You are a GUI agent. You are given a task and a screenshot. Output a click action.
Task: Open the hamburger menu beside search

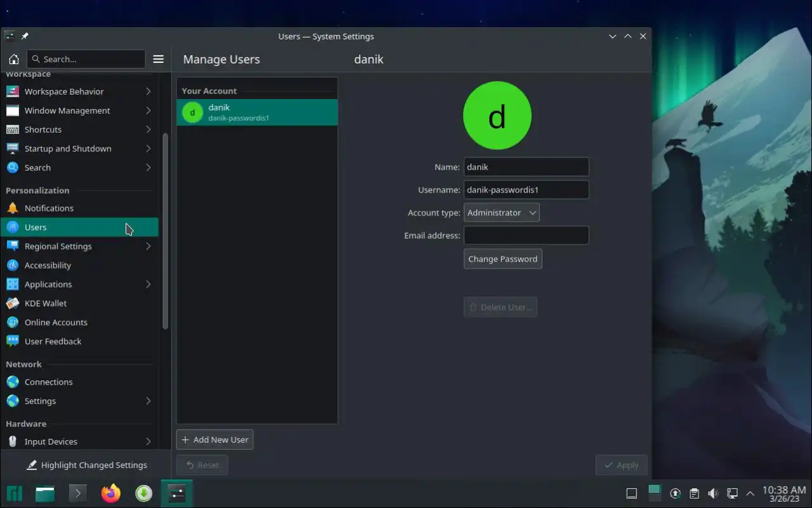coord(159,59)
